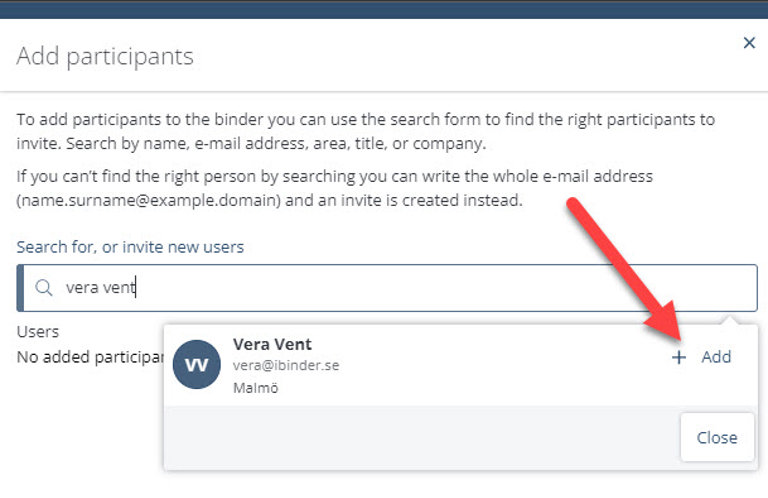Click the plus icon beside Add
Screen dimensions: 768x498
(679, 357)
